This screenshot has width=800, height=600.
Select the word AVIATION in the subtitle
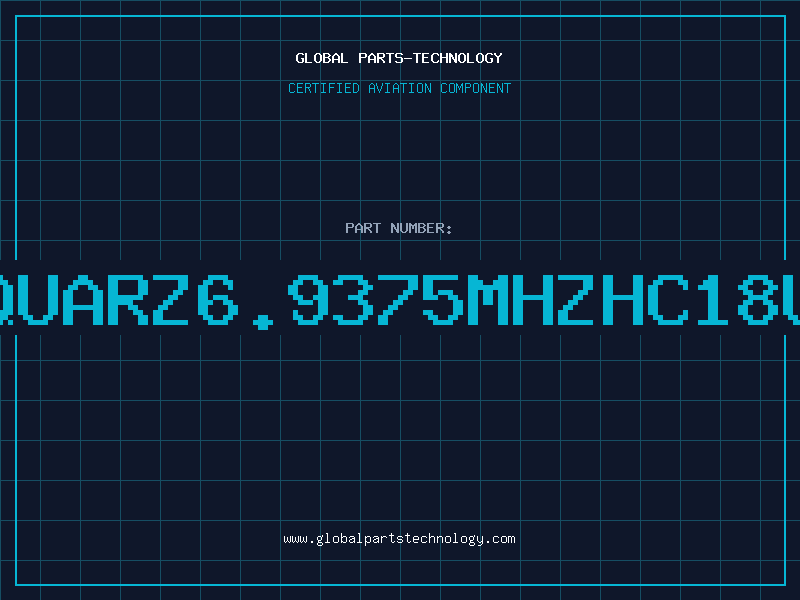[400, 88]
